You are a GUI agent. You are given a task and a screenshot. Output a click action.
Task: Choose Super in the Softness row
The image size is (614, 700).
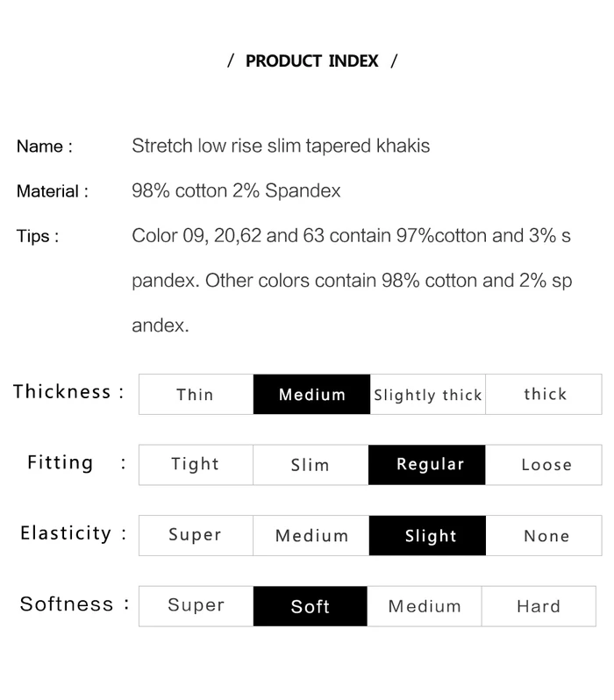(196, 606)
